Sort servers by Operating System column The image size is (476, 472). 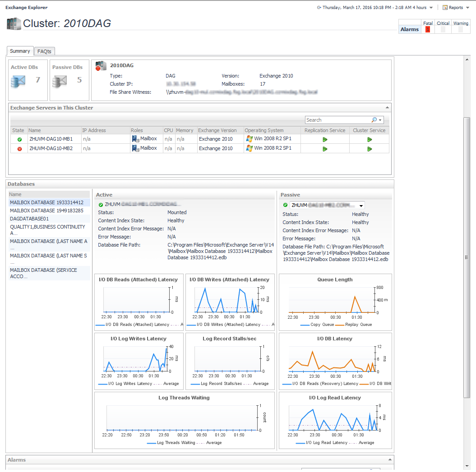click(272, 130)
